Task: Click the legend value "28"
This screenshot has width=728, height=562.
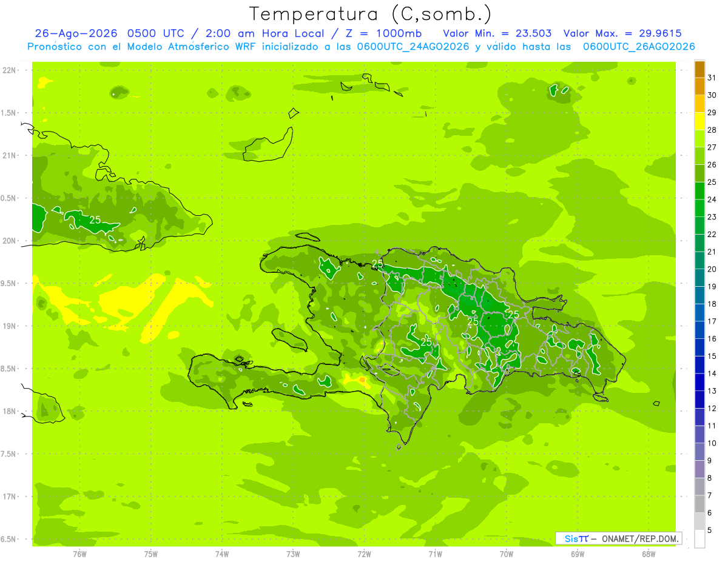Action: click(x=712, y=130)
